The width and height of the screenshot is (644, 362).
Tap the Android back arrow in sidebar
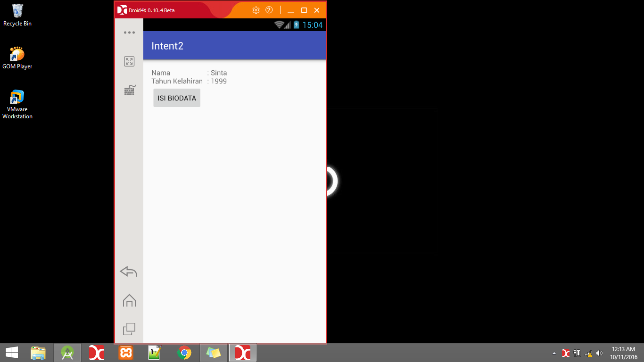pos(129,271)
